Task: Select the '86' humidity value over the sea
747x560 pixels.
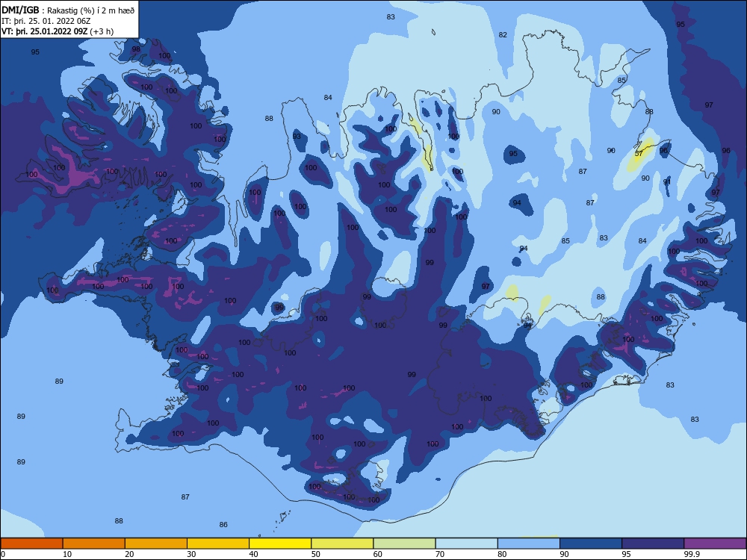Action: click(x=223, y=524)
